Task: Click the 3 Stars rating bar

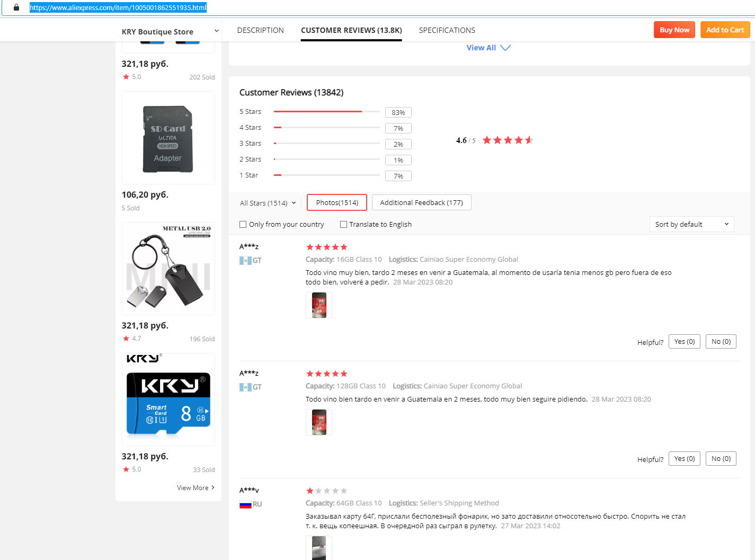Action: pos(327,144)
